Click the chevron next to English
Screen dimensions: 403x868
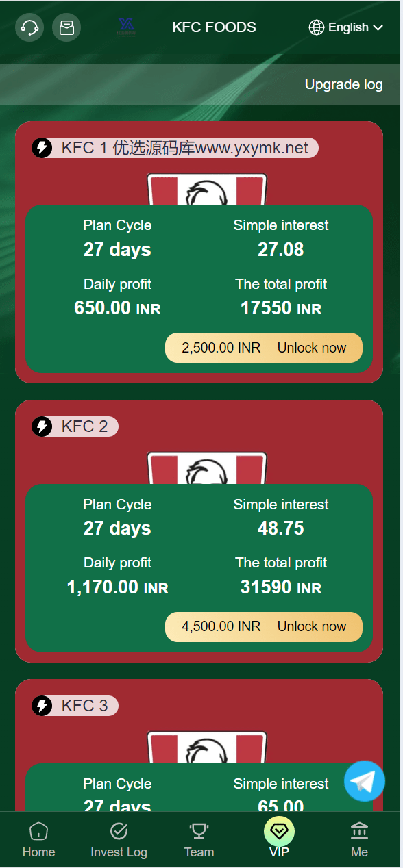click(x=378, y=28)
